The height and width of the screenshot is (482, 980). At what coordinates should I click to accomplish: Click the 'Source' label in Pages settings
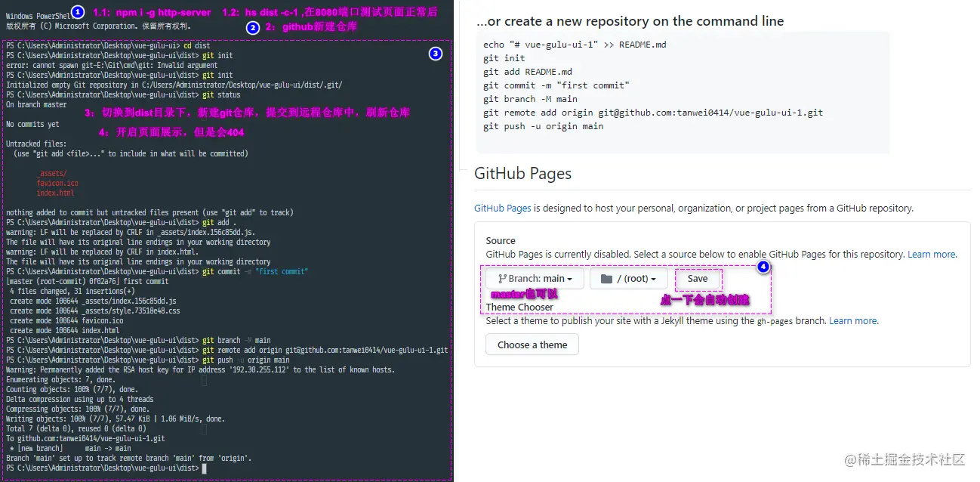[501, 241]
